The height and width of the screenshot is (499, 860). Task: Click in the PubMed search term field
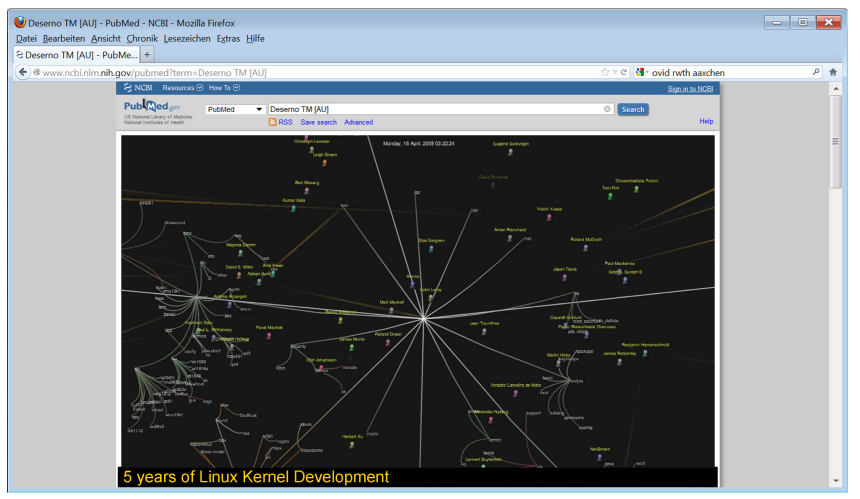430,109
